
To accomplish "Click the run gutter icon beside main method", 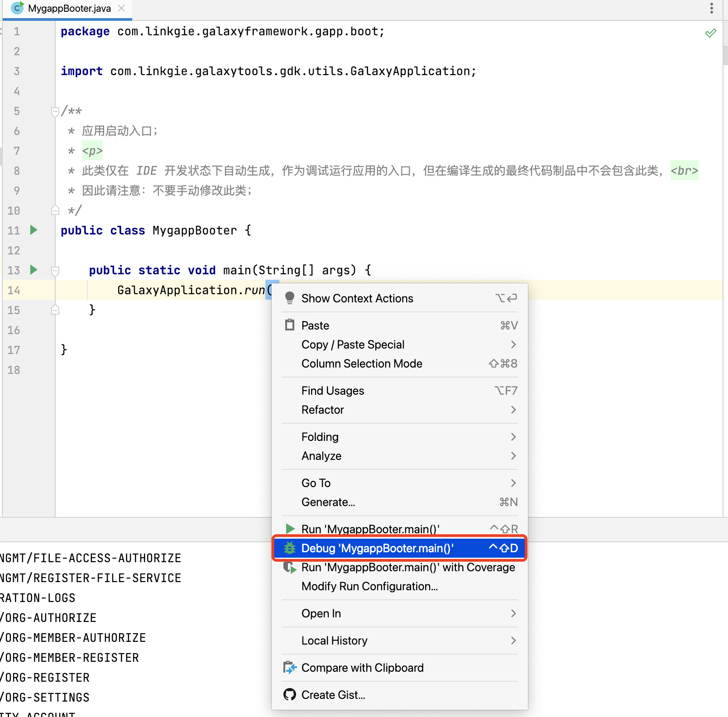I will pyautogui.click(x=34, y=270).
